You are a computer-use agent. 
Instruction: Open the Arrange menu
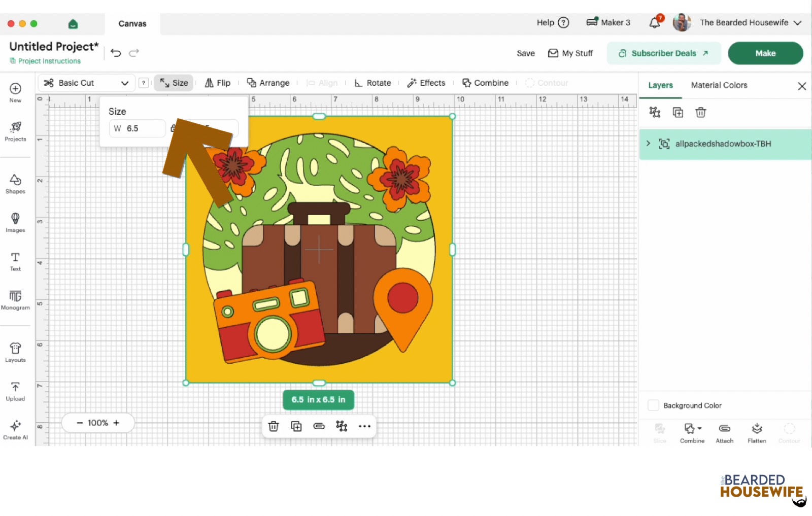pyautogui.click(x=268, y=83)
